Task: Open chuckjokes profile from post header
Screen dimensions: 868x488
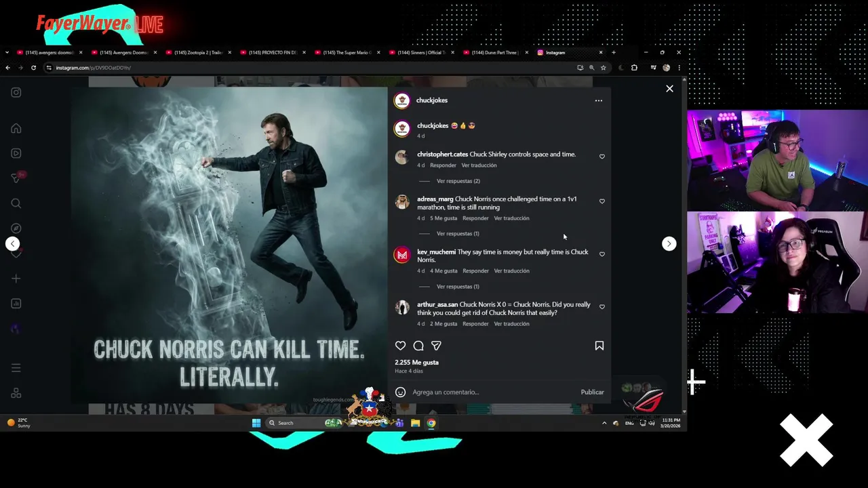Action: pos(432,100)
